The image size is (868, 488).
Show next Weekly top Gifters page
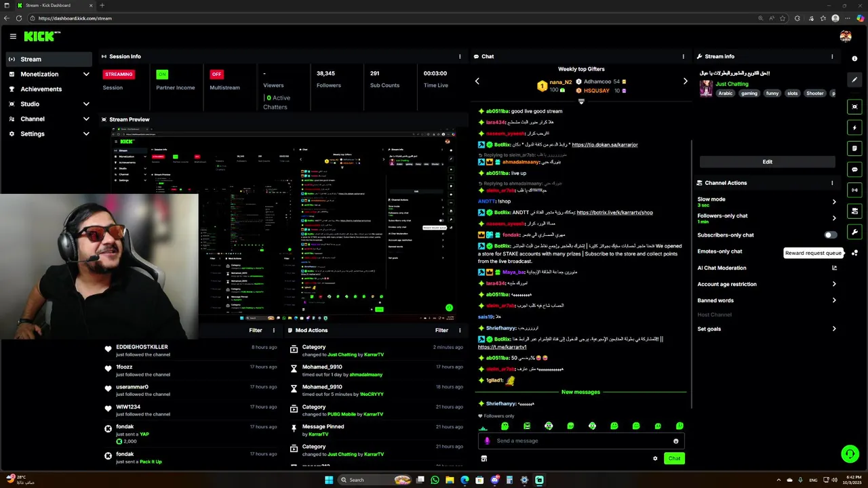click(685, 81)
